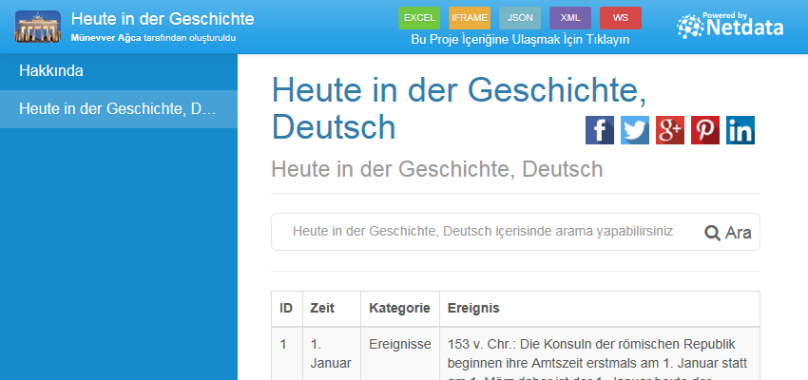
Task: Click the ID column header
Action: point(286,308)
